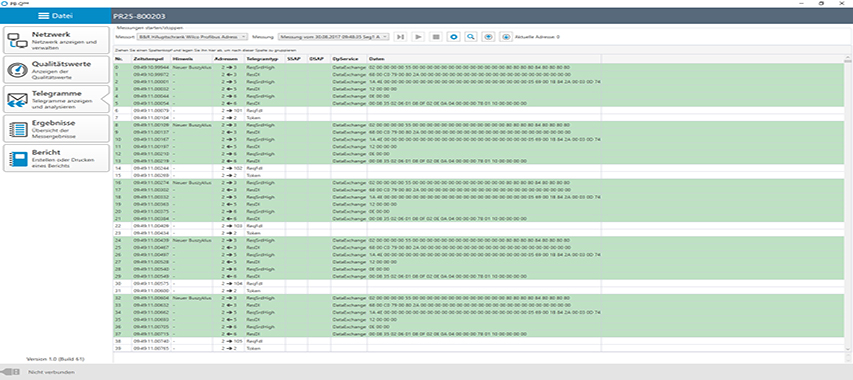
Task: Click the step-forward measurement button
Action: [x=400, y=36]
